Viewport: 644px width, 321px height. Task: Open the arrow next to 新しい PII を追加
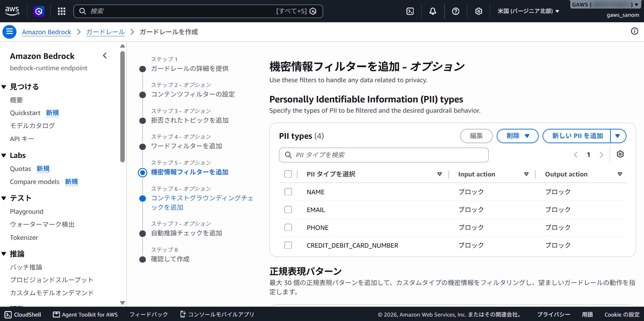tap(618, 136)
